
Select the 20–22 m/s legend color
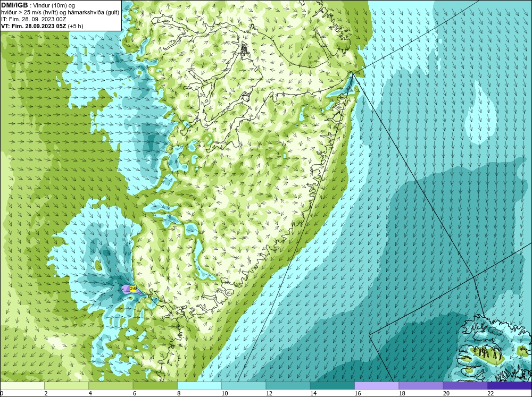[x=465, y=386]
